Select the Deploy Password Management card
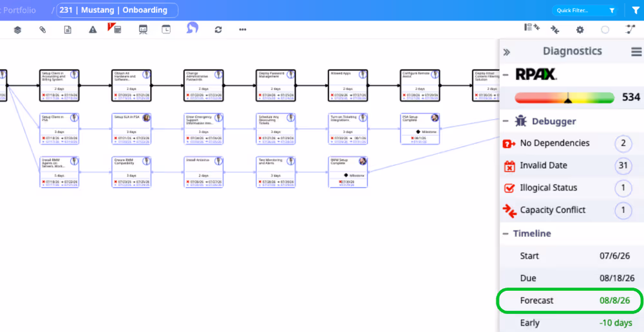 [x=276, y=86]
